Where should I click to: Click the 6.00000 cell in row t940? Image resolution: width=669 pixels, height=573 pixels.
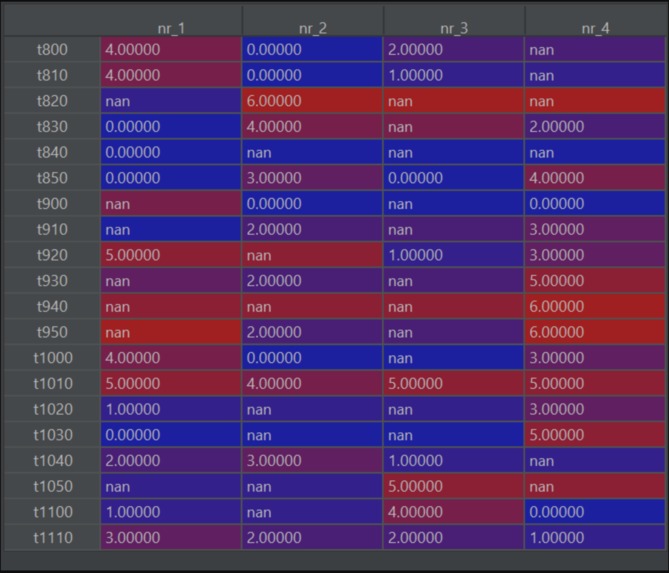(x=595, y=306)
